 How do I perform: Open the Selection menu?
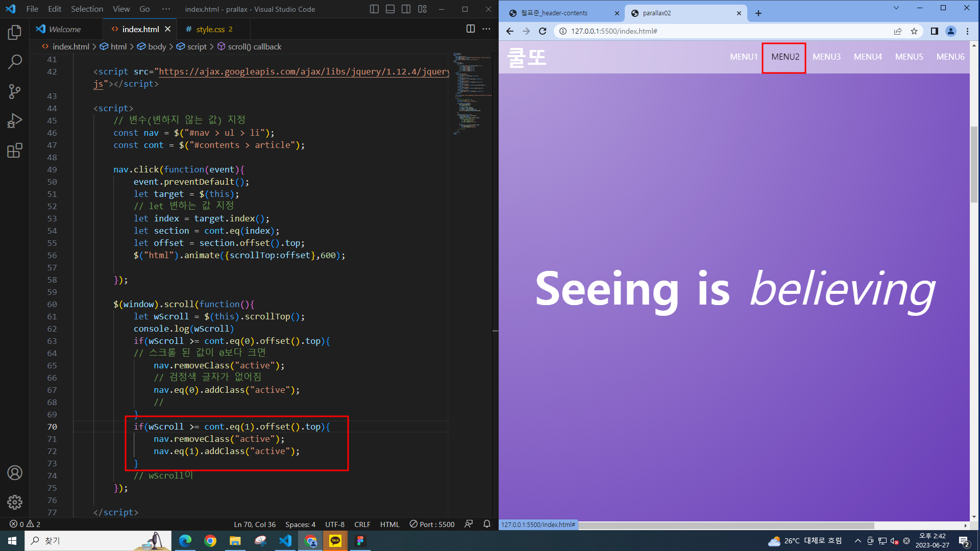(x=87, y=9)
